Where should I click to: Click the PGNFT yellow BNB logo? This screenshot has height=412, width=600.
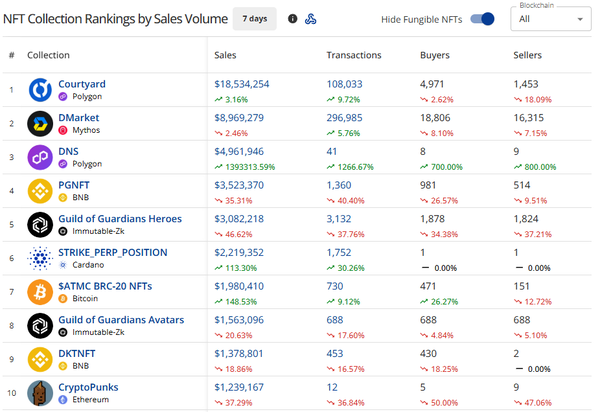click(40, 191)
